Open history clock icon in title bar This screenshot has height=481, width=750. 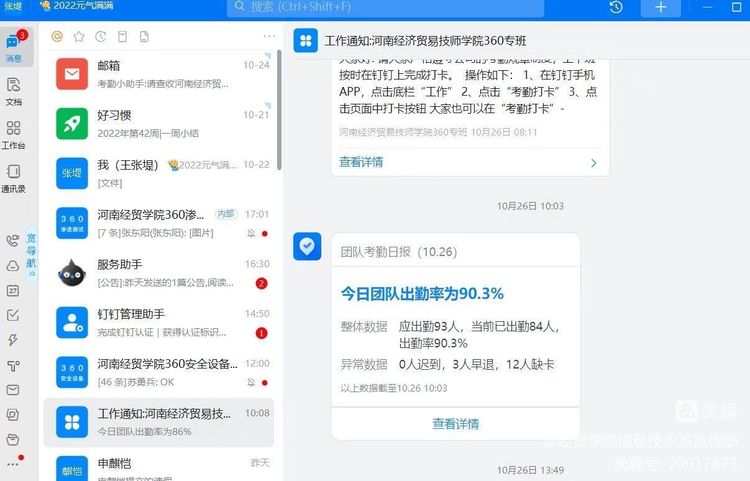pos(616,7)
